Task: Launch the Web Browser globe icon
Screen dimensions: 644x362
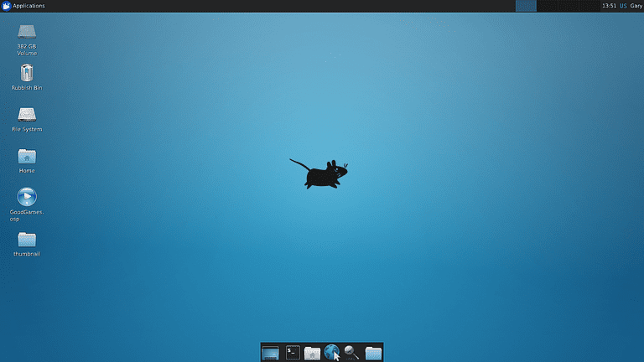Action: coord(331,352)
